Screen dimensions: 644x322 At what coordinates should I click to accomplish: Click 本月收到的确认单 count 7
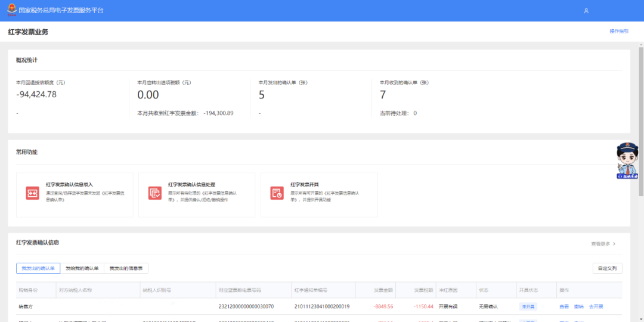click(383, 95)
